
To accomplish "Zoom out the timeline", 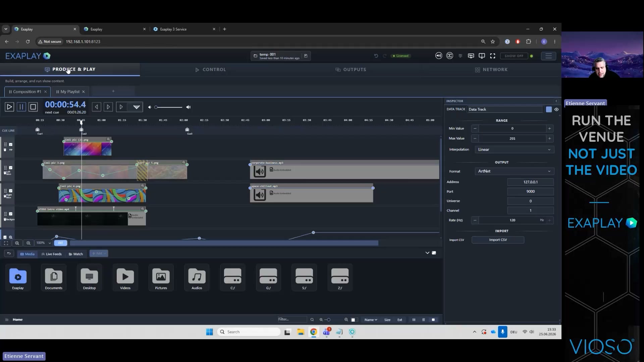I will 17,243.
